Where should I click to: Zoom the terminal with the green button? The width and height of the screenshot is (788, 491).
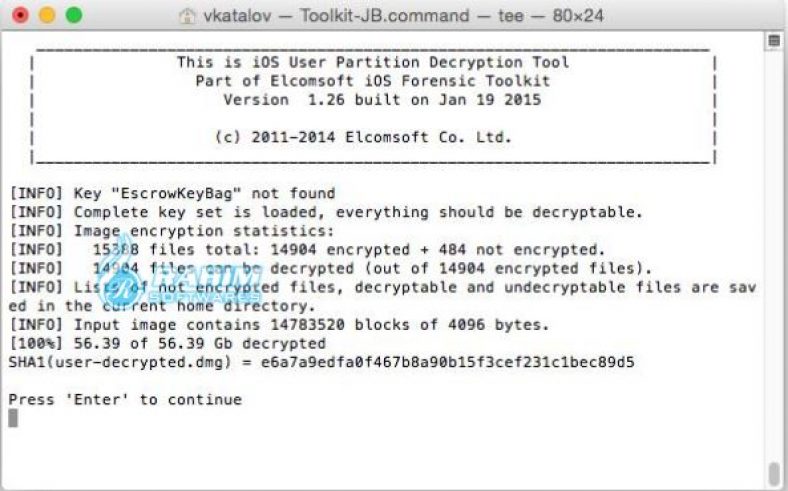coord(72,16)
